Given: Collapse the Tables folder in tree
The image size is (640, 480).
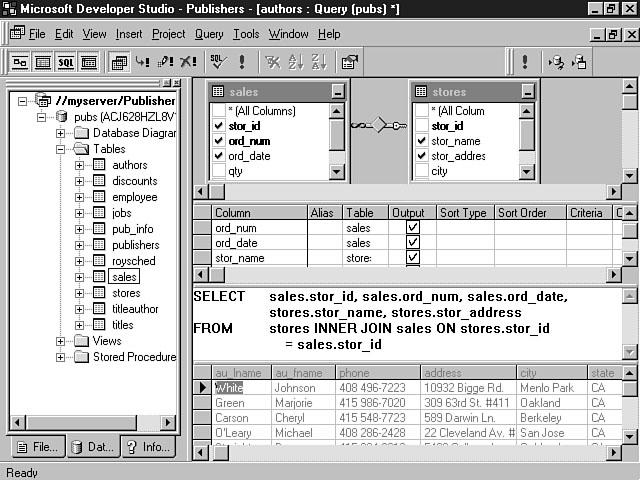Looking at the screenshot, I should (x=62, y=149).
